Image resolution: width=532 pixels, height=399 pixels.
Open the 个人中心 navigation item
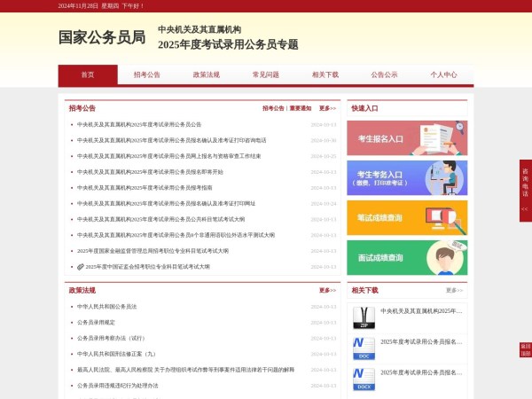(443, 75)
